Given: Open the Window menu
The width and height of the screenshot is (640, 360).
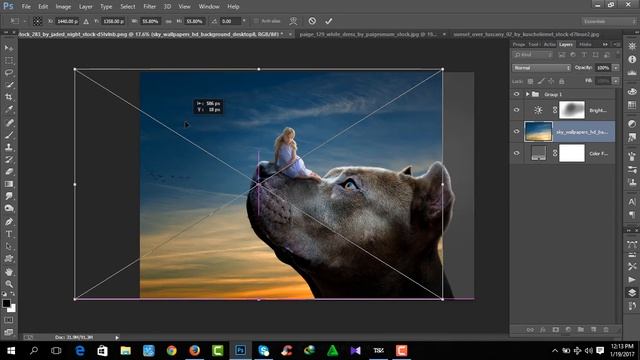Looking at the screenshot, I should (209, 7).
